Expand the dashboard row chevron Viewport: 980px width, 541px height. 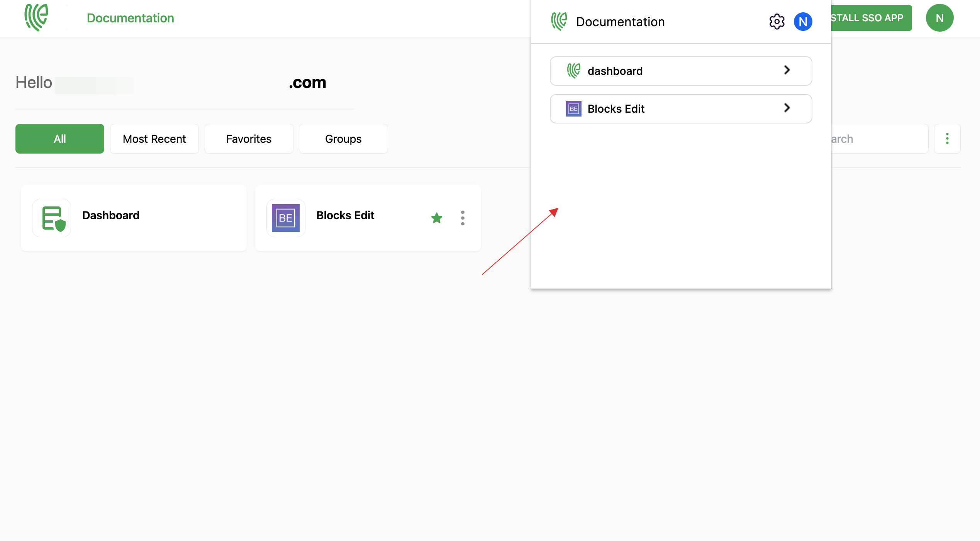pyautogui.click(x=787, y=70)
